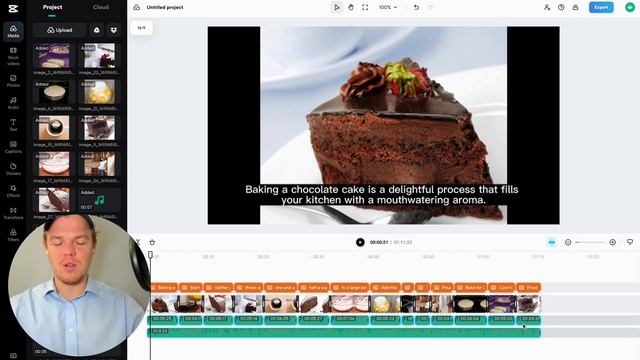Select the pointer tool in top toolbar
This screenshot has width=640, height=360.
click(x=337, y=7)
